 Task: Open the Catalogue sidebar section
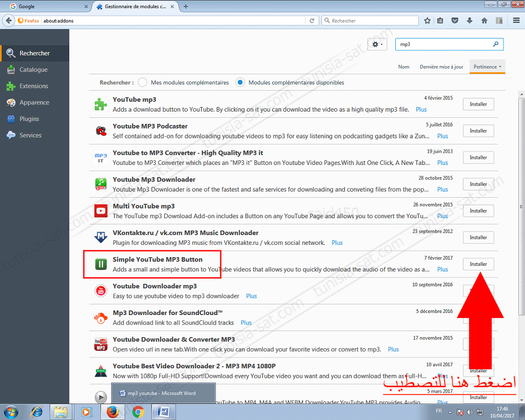pos(34,70)
